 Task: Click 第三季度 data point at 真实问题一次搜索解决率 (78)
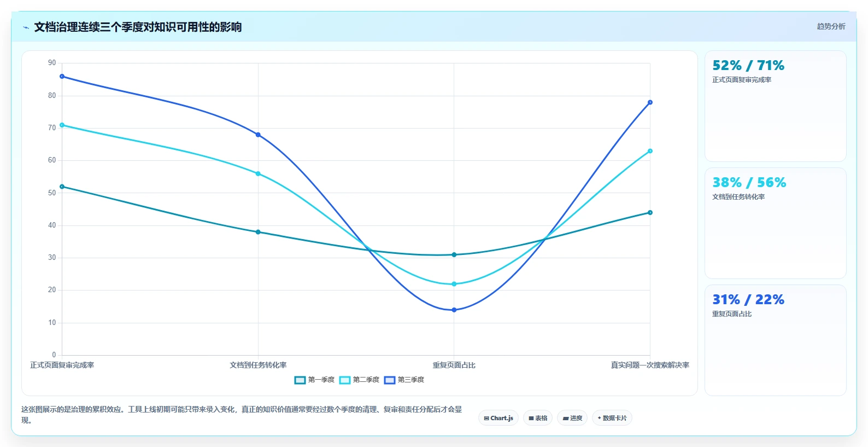tap(650, 102)
